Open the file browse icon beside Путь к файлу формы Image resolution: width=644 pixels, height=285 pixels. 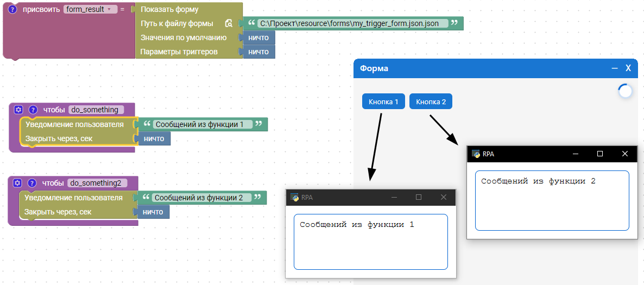[x=229, y=24]
